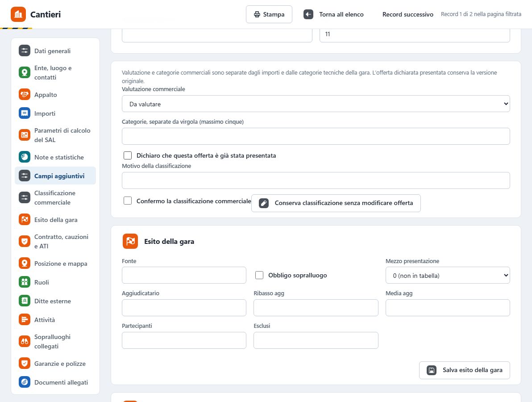Open the Valutazione commerciale dropdown
Viewport: 532px width, 402px height.
(316, 104)
